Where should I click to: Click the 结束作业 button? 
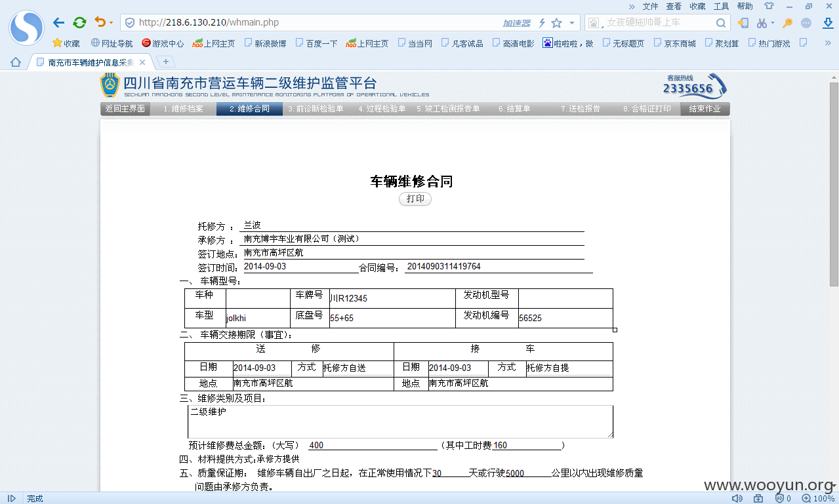point(705,109)
